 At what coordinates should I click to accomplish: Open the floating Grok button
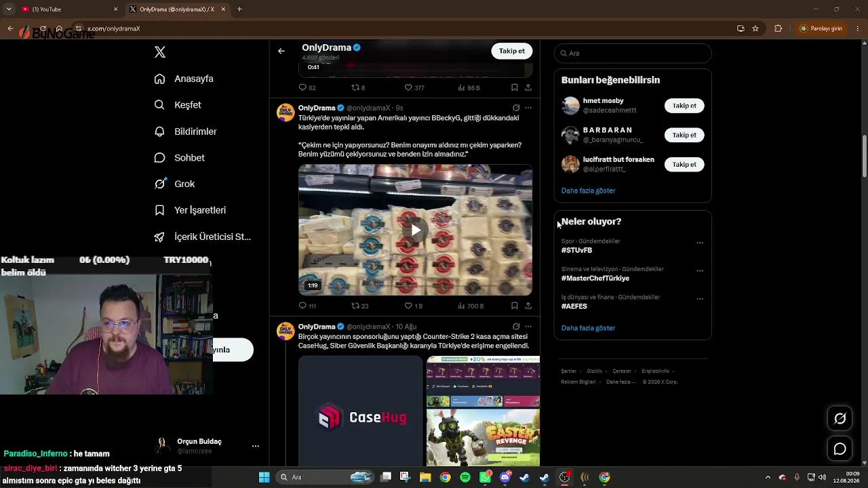pyautogui.click(x=840, y=419)
